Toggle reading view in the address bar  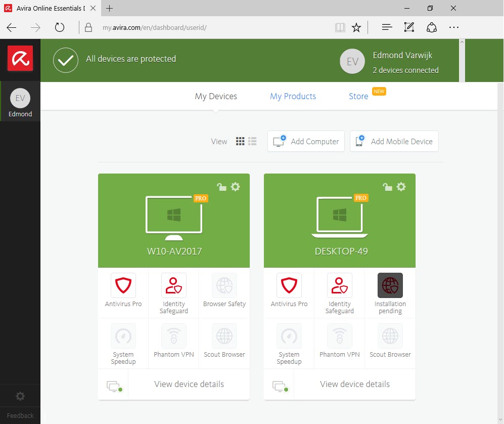pos(340,28)
